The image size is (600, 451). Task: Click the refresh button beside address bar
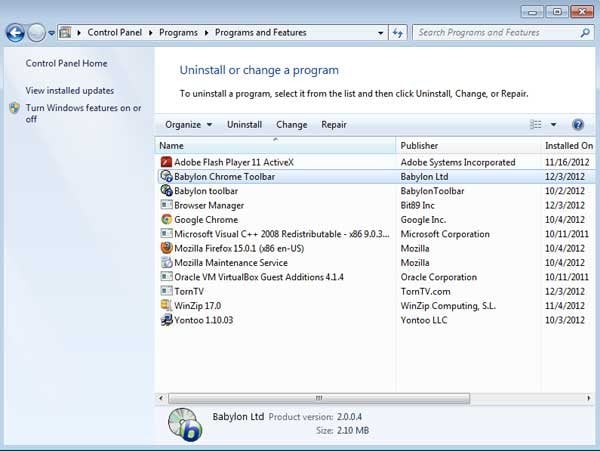[398, 33]
